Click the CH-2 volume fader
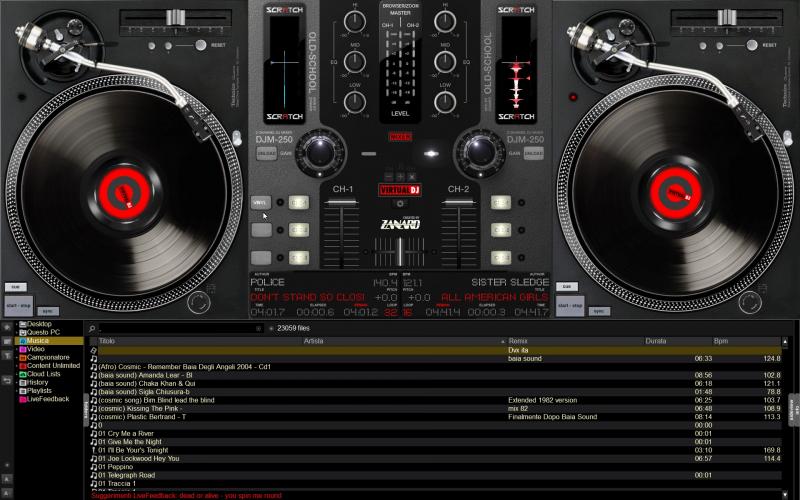 459,203
